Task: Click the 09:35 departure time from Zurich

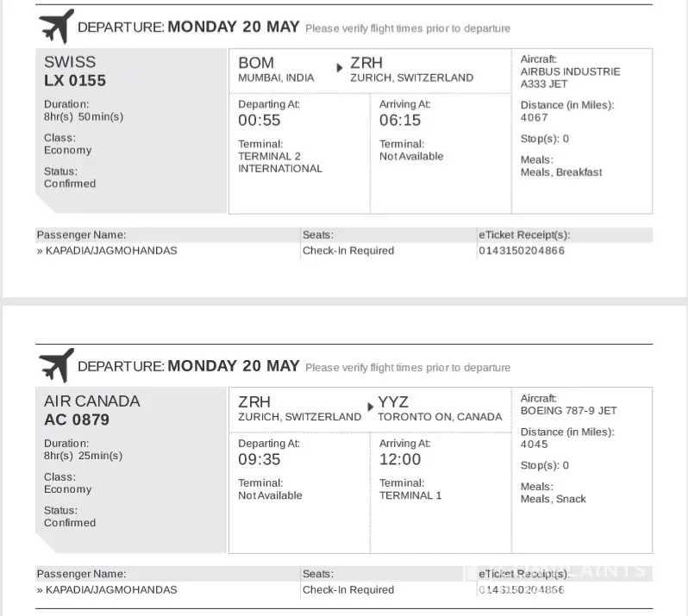Action: [260, 460]
